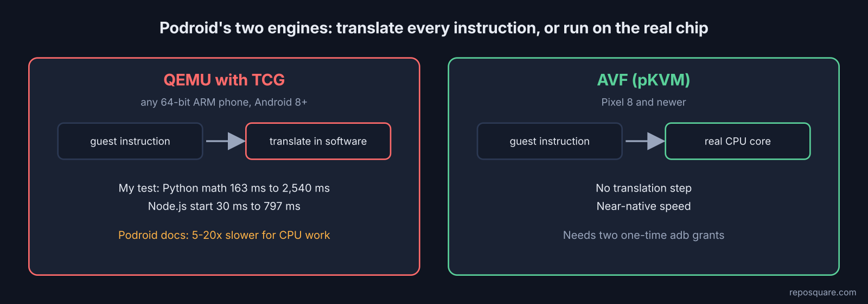
Task: Click "Needs two one-time adb grants" text
Action: 643,235
